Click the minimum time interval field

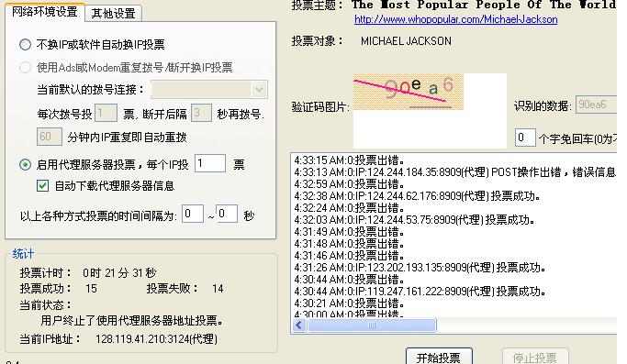[193, 214]
